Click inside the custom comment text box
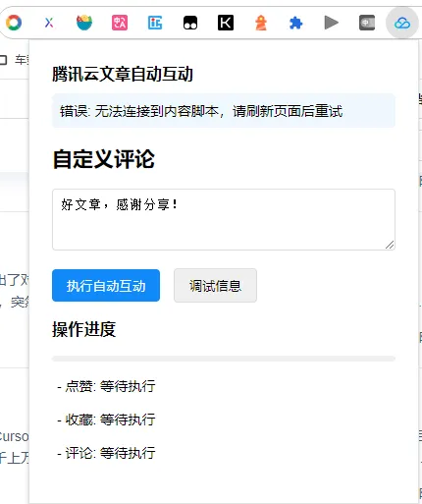 224,219
